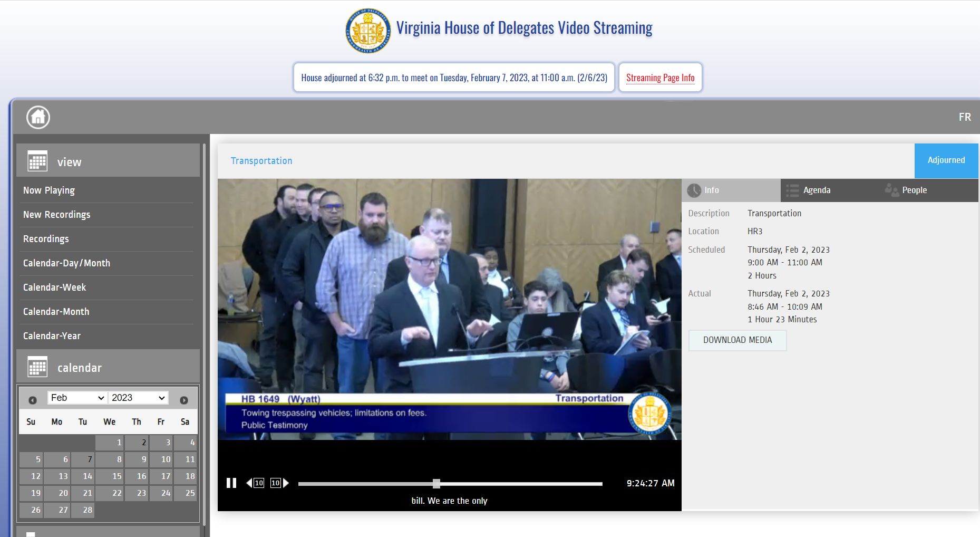Click the view panel calendar icon

tap(37, 161)
